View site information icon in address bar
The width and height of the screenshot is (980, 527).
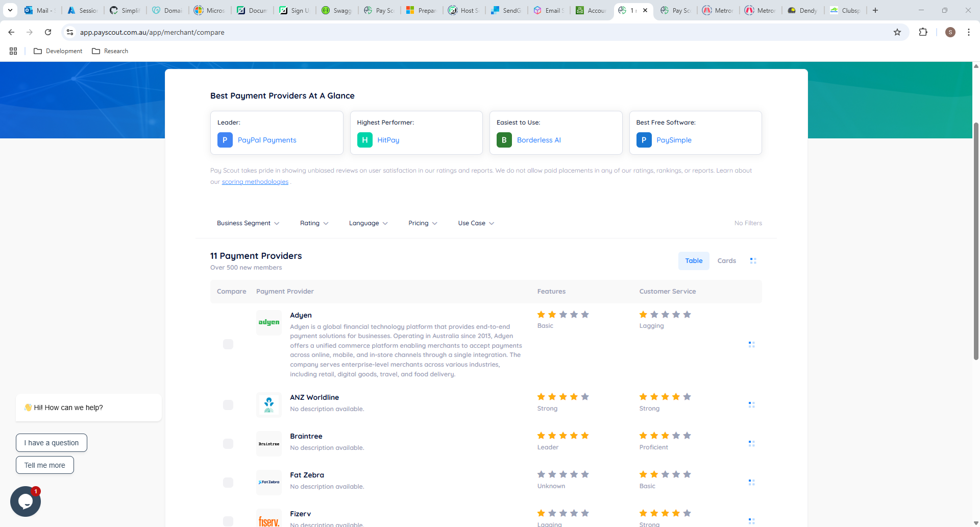(70, 32)
